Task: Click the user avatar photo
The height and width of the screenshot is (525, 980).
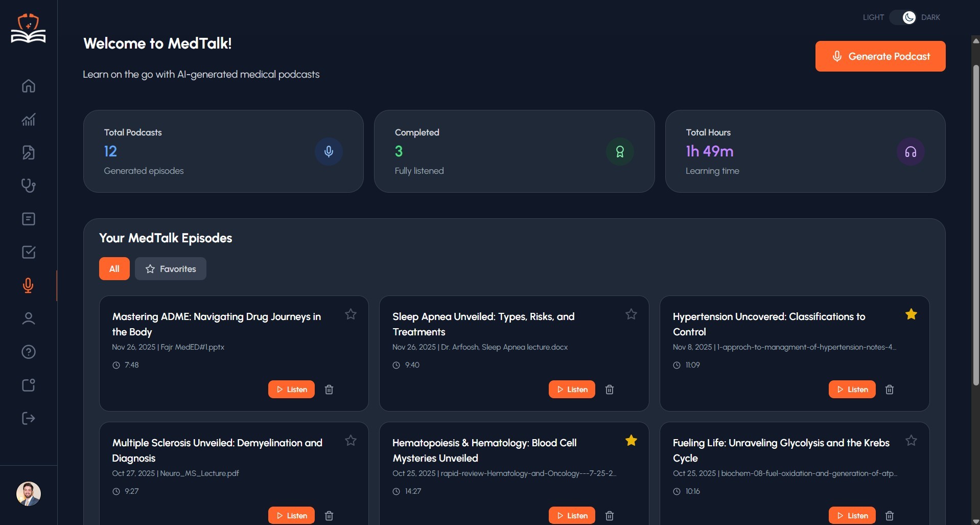Action: tap(29, 494)
